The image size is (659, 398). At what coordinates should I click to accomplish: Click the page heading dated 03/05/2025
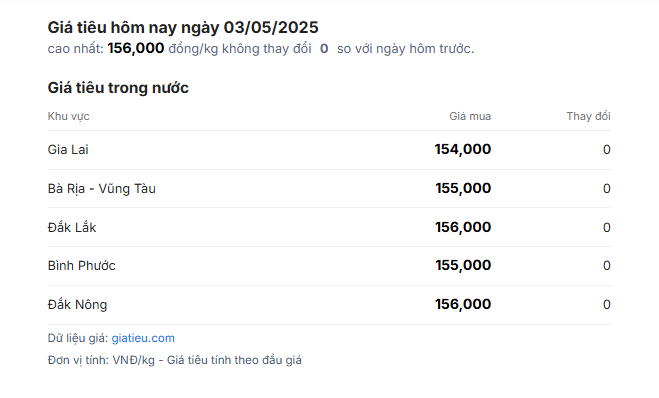coord(183,28)
